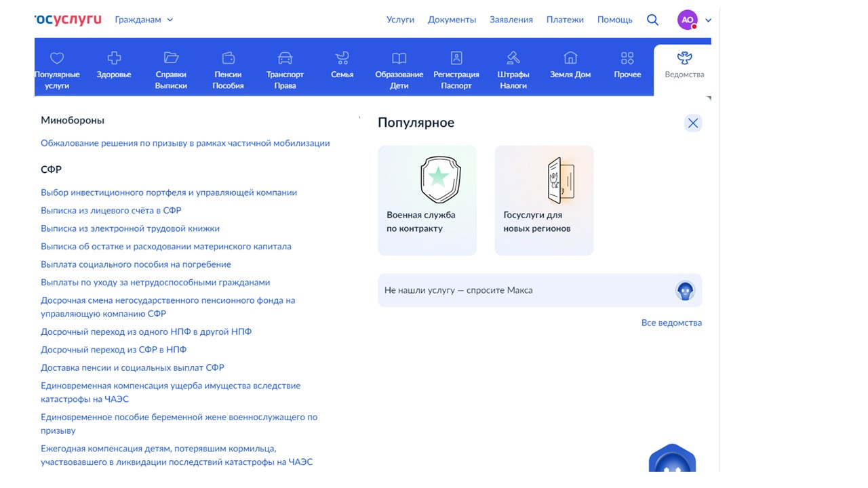
Task: Open Выписка из электронной трудовой книжки
Action: tap(130, 228)
